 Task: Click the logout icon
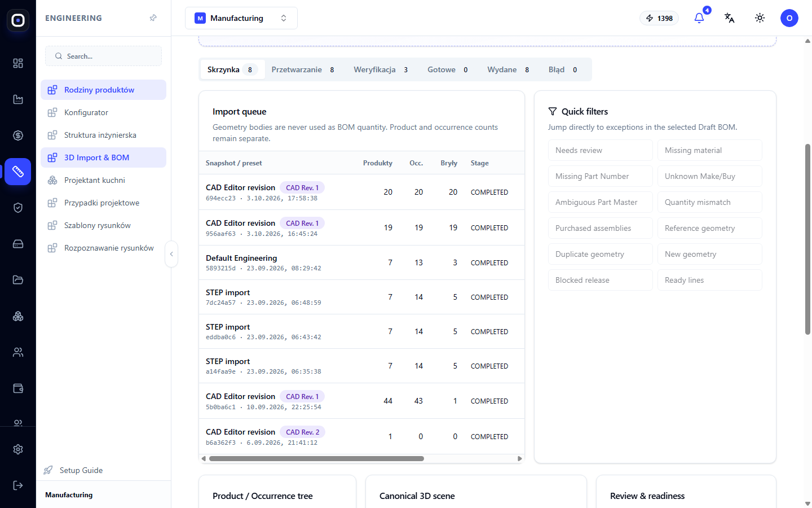point(18,485)
